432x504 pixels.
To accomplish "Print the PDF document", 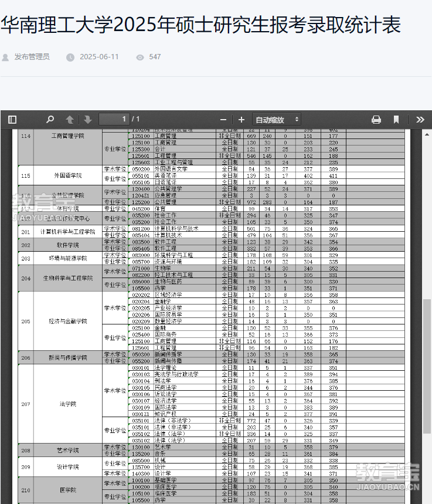I will (x=376, y=120).
